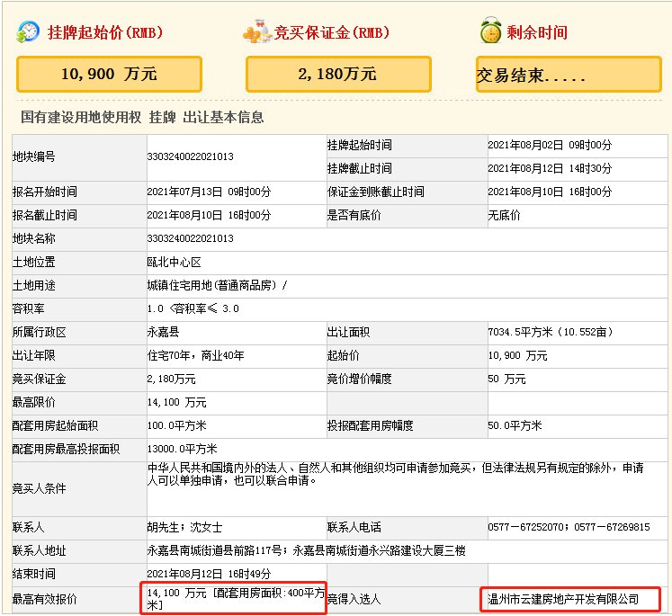This screenshot has height=616, width=672.
Task: Click 最高限价 value 14,100 万元
Action: coord(176,403)
